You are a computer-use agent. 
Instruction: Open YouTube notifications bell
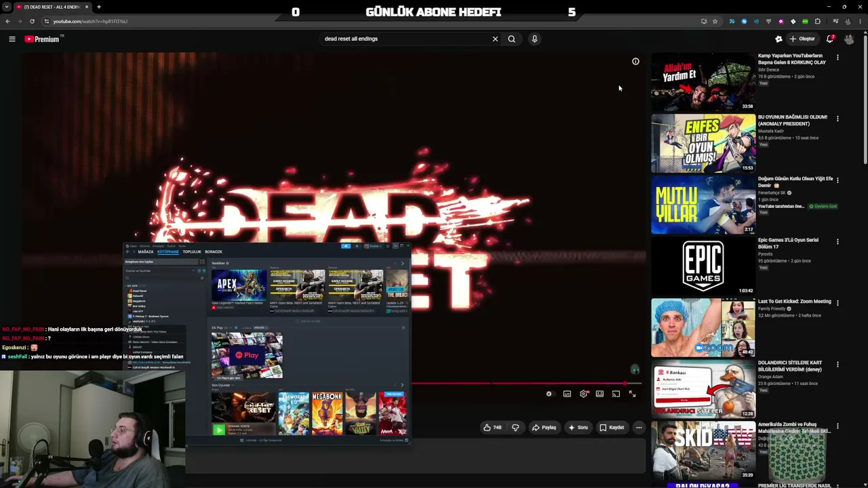(x=830, y=39)
